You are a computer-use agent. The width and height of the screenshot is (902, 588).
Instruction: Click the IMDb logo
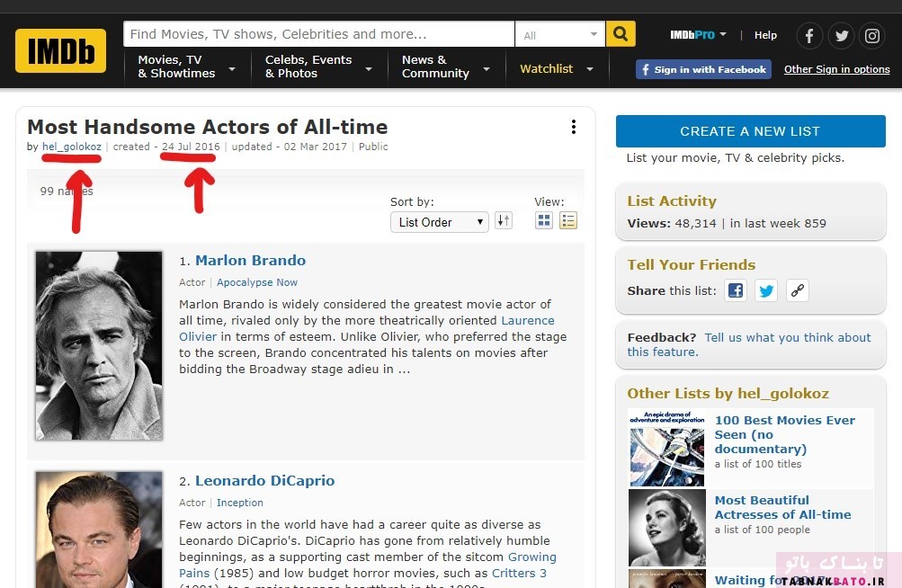[60, 50]
